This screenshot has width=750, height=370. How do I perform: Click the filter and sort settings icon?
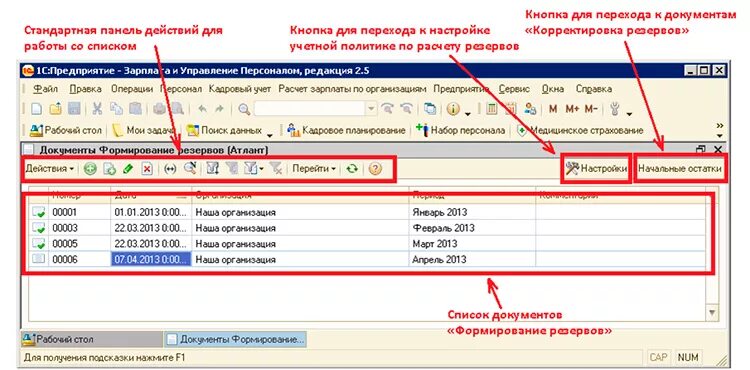(x=212, y=169)
